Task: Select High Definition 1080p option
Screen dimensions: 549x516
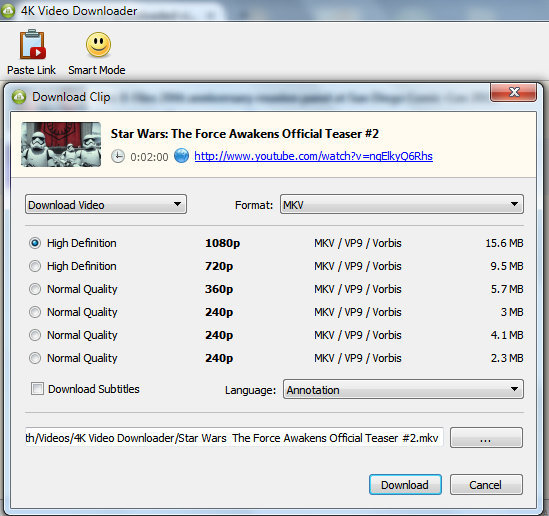Action: 35,243
